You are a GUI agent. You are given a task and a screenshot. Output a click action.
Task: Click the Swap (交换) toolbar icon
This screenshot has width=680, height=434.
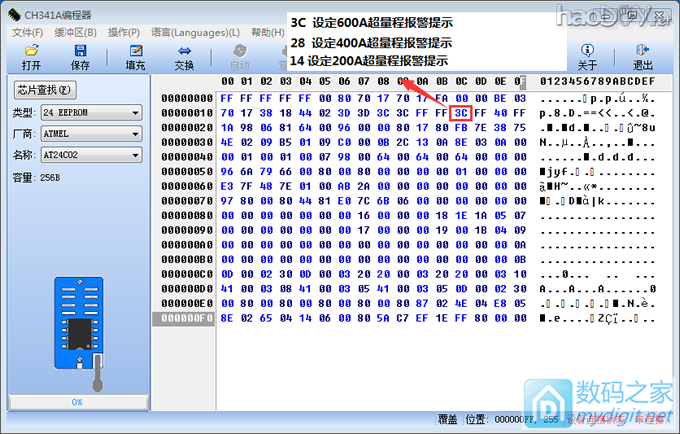(x=184, y=57)
